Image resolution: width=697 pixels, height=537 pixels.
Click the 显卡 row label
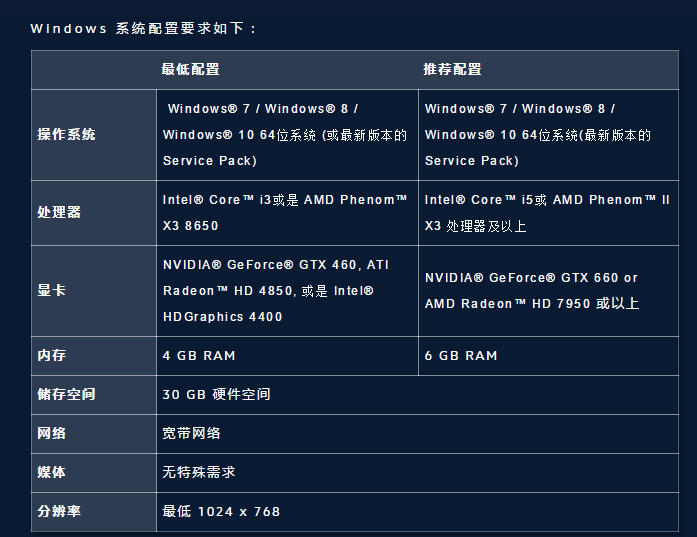coord(52,291)
